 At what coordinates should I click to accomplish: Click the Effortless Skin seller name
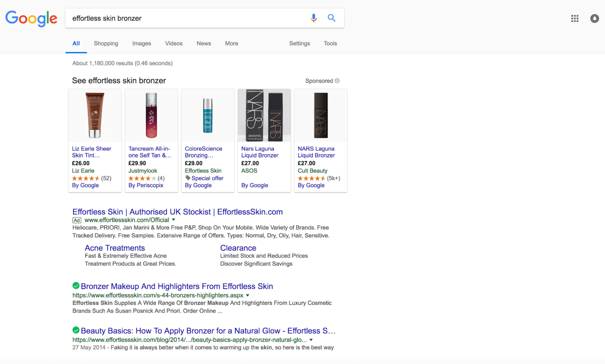pyautogui.click(x=203, y=170)
